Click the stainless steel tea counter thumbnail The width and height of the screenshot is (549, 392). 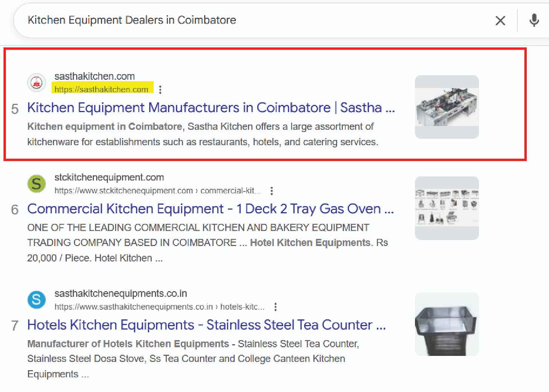pyautogui.click(x=447, y=324)
